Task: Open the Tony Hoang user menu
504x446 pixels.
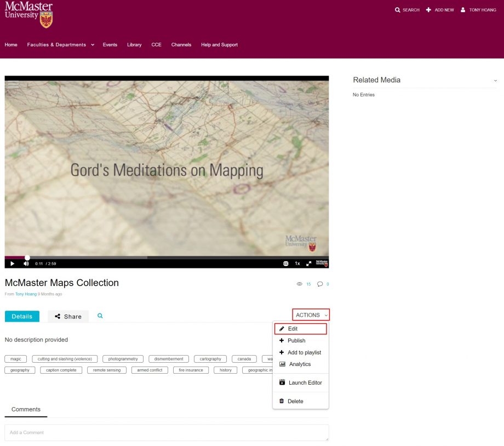Action: tap(478, 10)
